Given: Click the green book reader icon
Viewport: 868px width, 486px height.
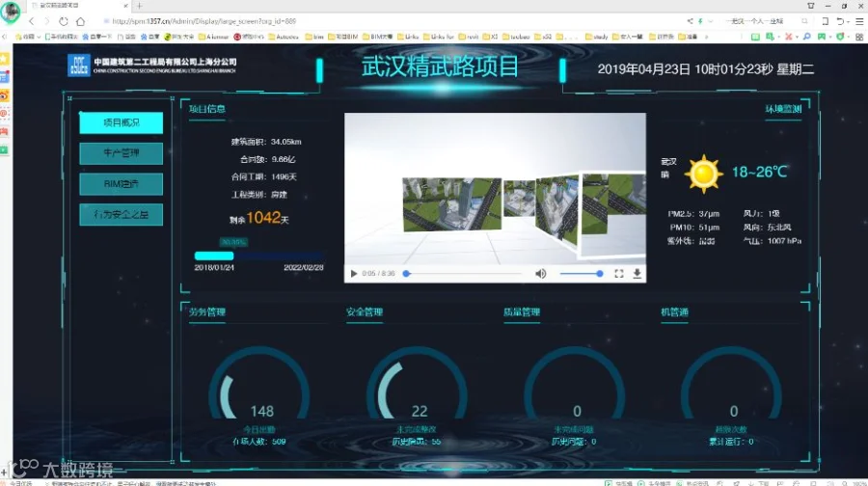Looking at the screenshot, I should [755, 37].
